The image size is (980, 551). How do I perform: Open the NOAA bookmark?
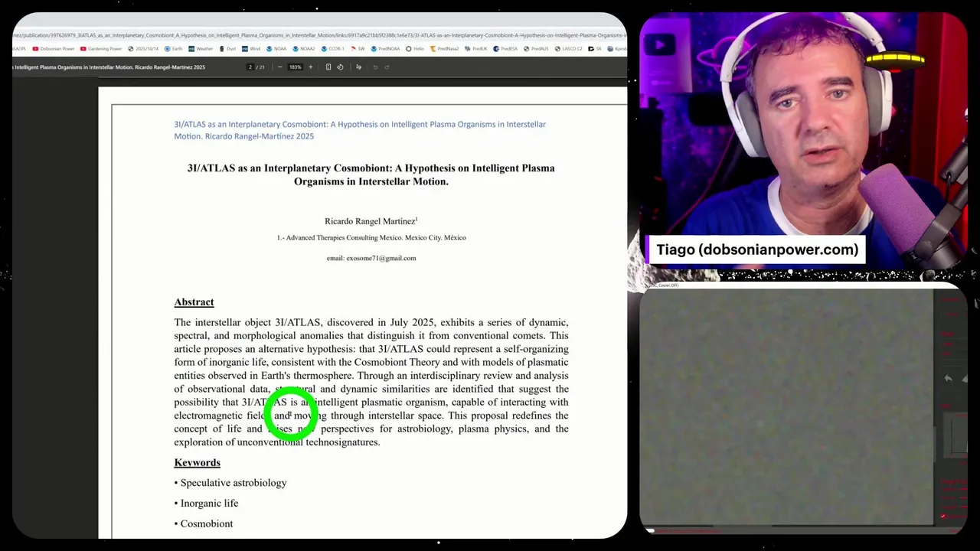click(276, 49)
